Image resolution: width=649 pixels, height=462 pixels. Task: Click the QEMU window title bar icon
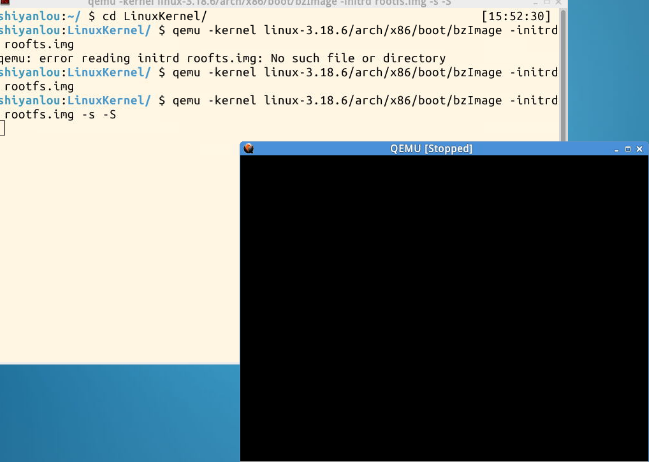tap(248, 148)
